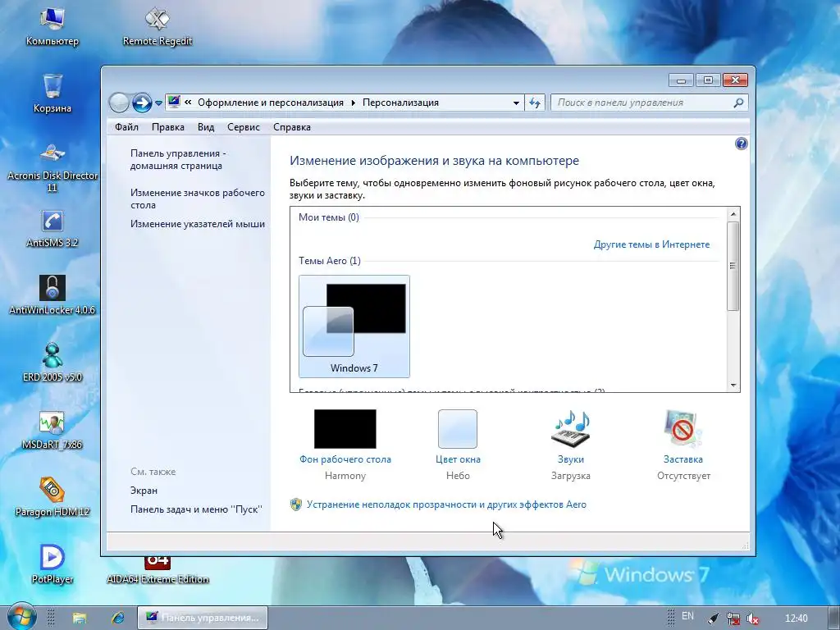Click Оформление и персонализация breadcrumb
This screenshot has height=630, width=840.
[271, 103]
